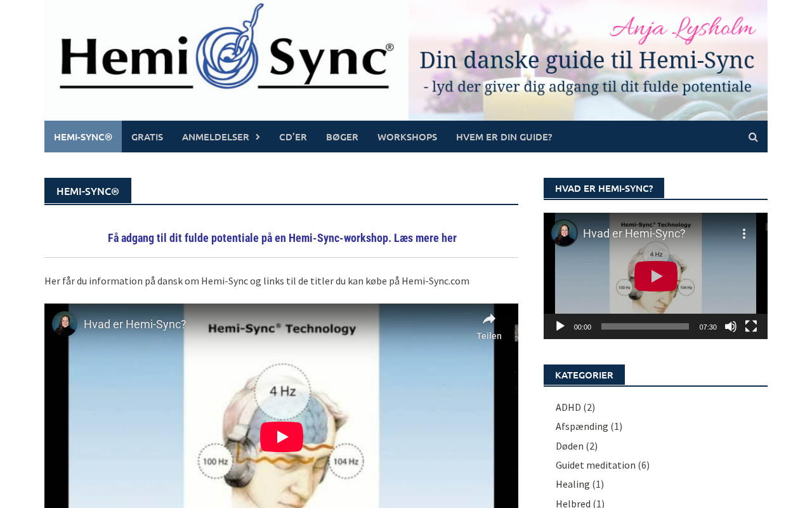The image size is (812, 508).
Task: Play the main Hvad er Hemi-Sync video
Action: pyautogui.click(x=282, y=437)
